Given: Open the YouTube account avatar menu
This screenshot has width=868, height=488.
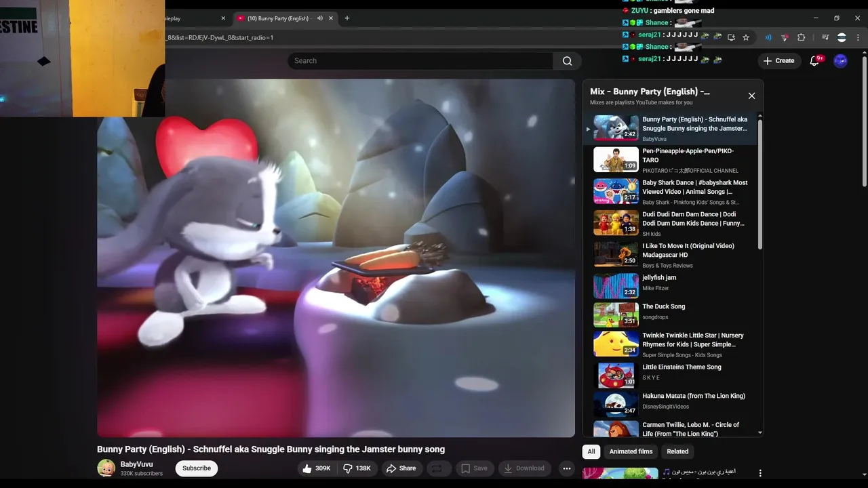Looking at the screenshot, I should tap(840, 61).
